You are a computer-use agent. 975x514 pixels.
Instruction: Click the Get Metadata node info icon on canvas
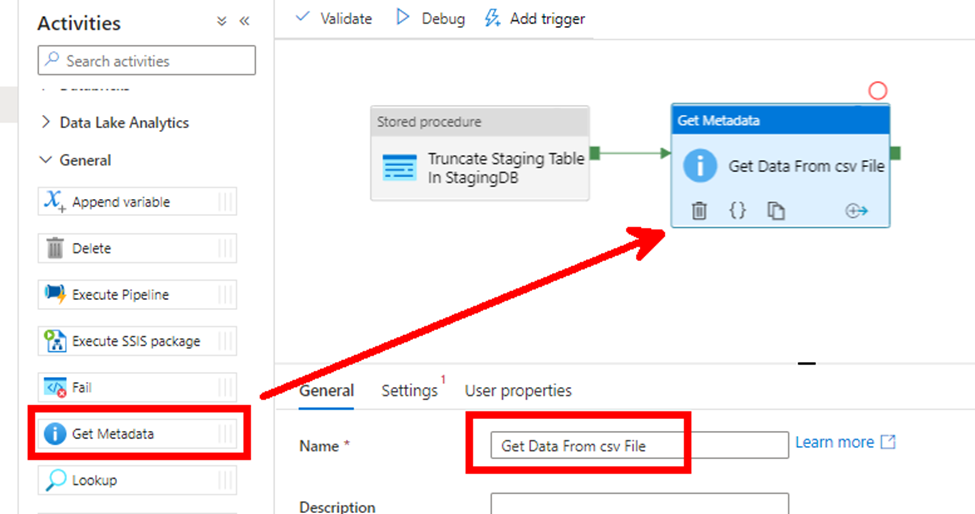pyautogui.click(x=700, y=166)
